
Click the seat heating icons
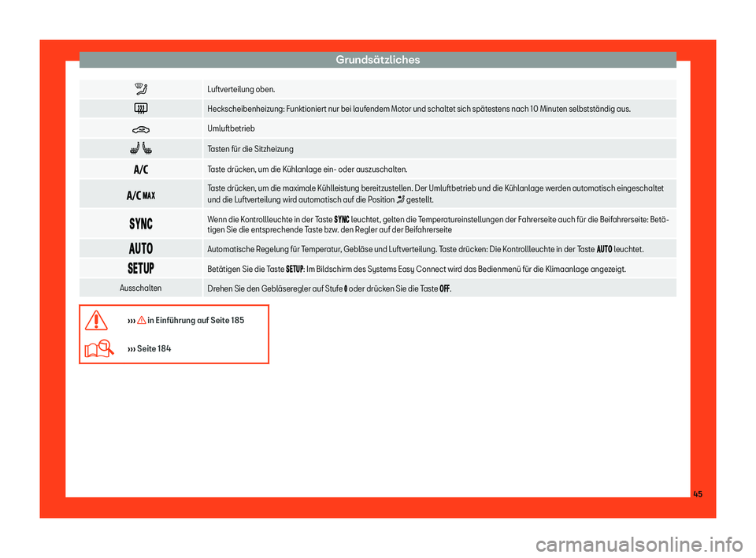(x=141, y=149)
